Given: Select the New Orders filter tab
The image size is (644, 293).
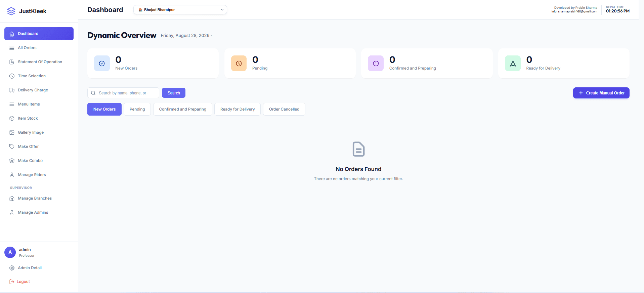Looking at the screenshot, I should [x=104, y=109].
